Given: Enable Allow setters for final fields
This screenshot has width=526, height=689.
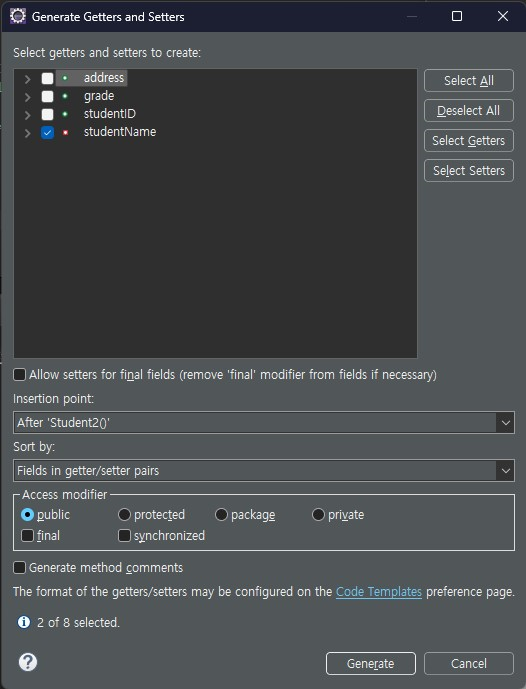Looking at the screenshot, I should pos(19,374).
